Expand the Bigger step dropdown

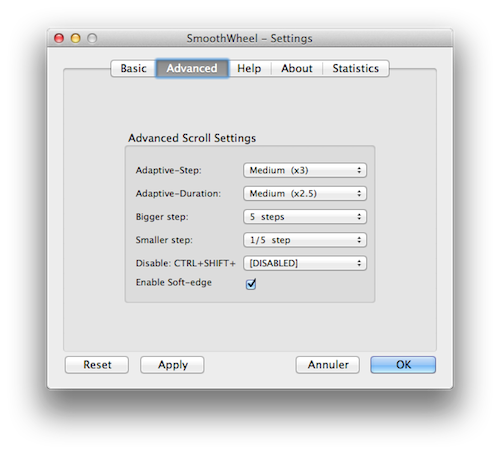[305, 217]
